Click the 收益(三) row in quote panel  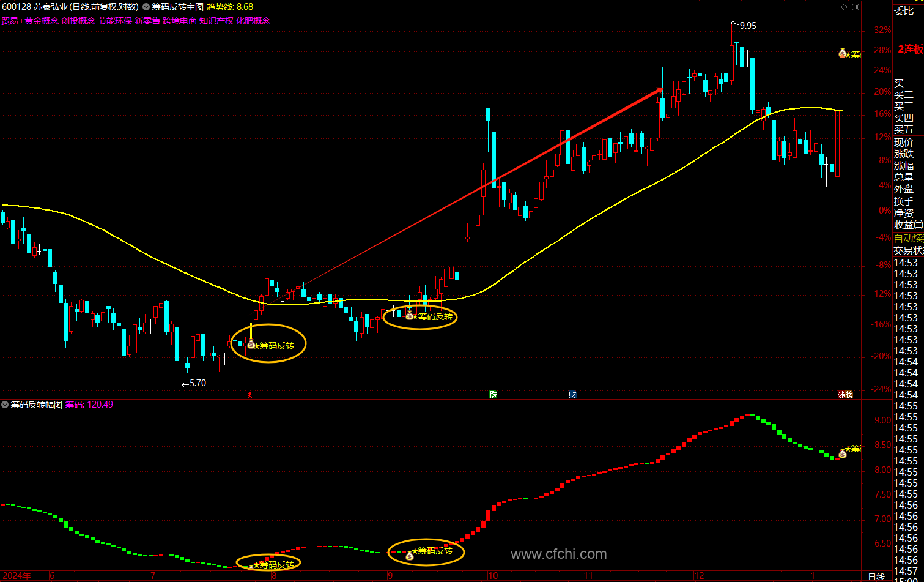pos(909,225)
